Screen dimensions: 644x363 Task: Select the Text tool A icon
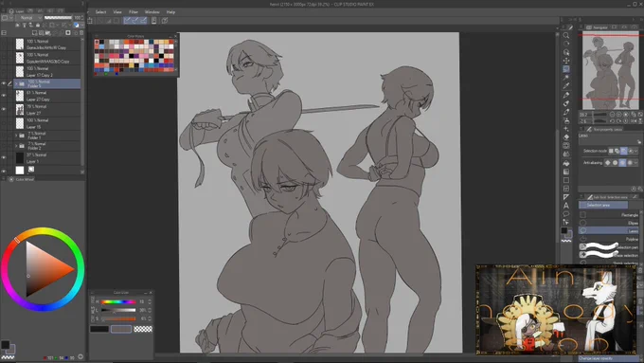pos(566,206)
